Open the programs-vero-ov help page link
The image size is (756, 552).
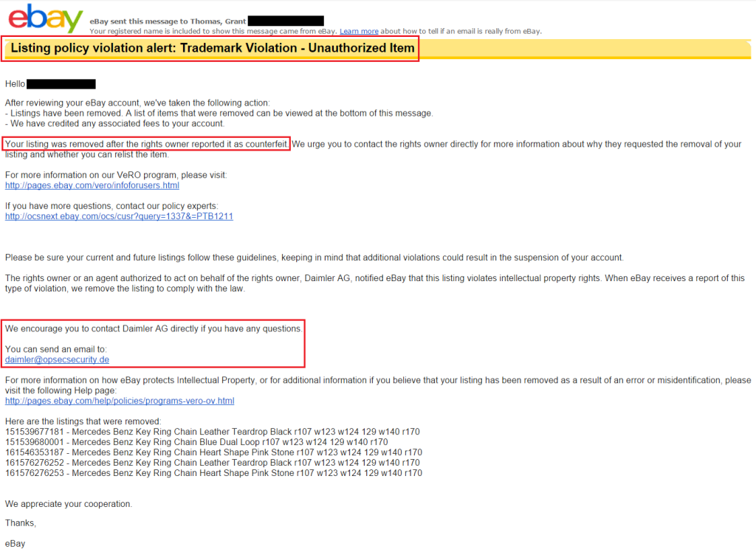120,400
